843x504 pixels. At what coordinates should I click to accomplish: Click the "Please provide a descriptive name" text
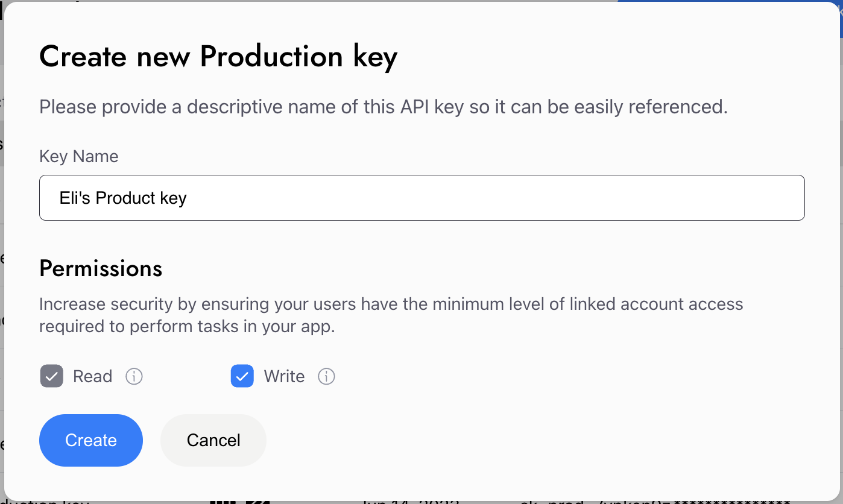(x=384, y=107)
